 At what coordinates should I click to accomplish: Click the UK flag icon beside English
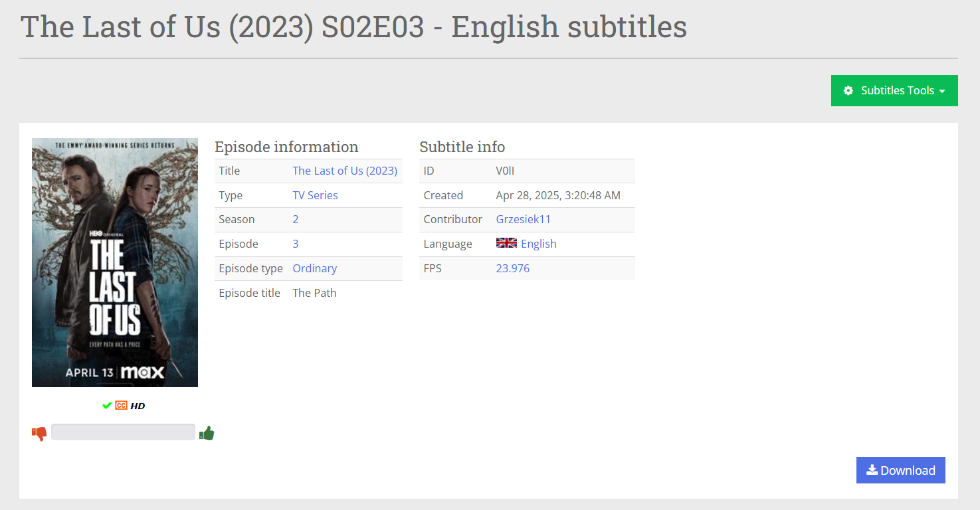coord(506,243)
